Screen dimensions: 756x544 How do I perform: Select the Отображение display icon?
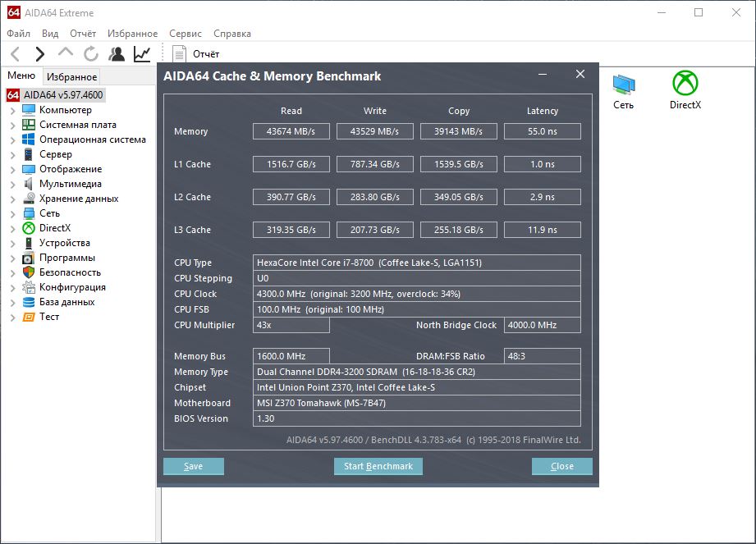(x=29, y=169)
